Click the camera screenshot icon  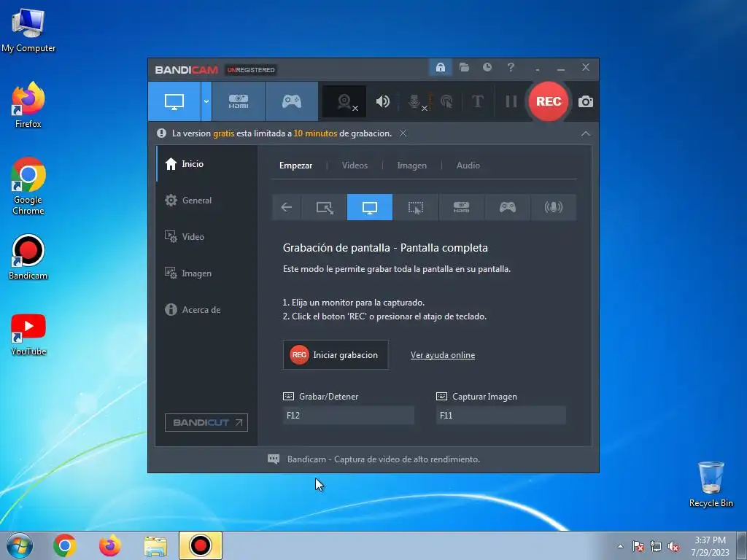coord(586,101)
